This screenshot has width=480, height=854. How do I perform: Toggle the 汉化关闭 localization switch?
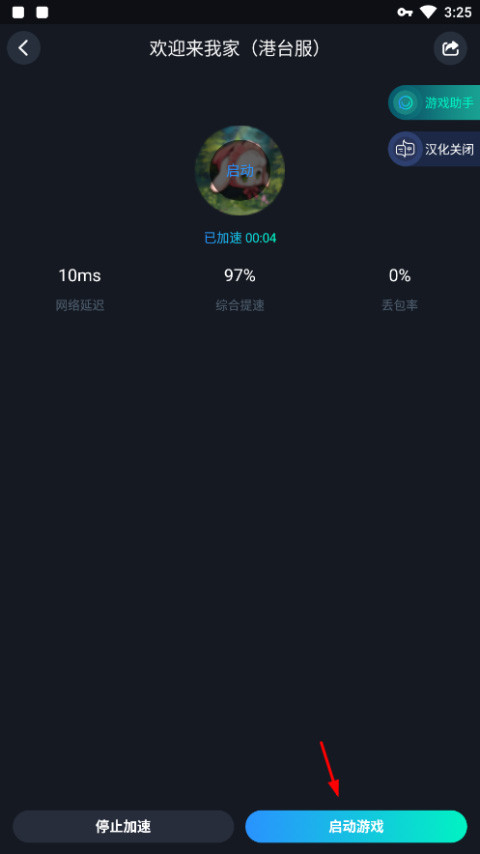pyautogui.click(x=434, y=149)
